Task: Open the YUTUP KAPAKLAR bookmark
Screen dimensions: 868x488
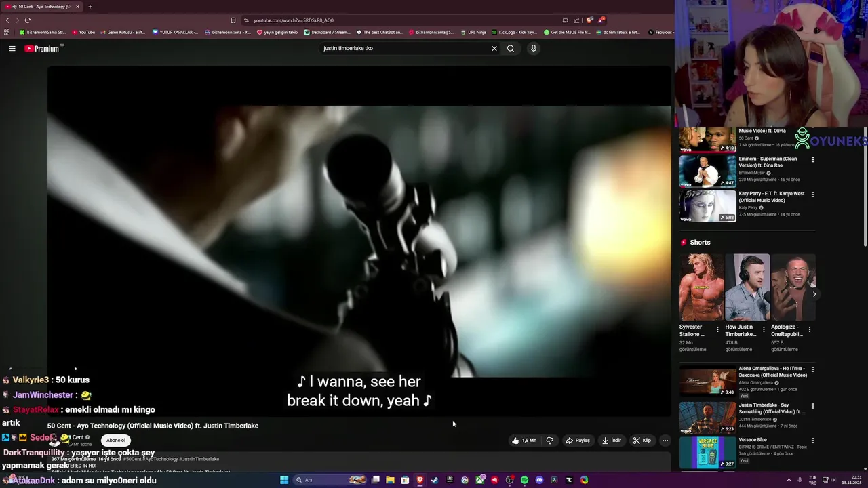Action: point(175,32)
